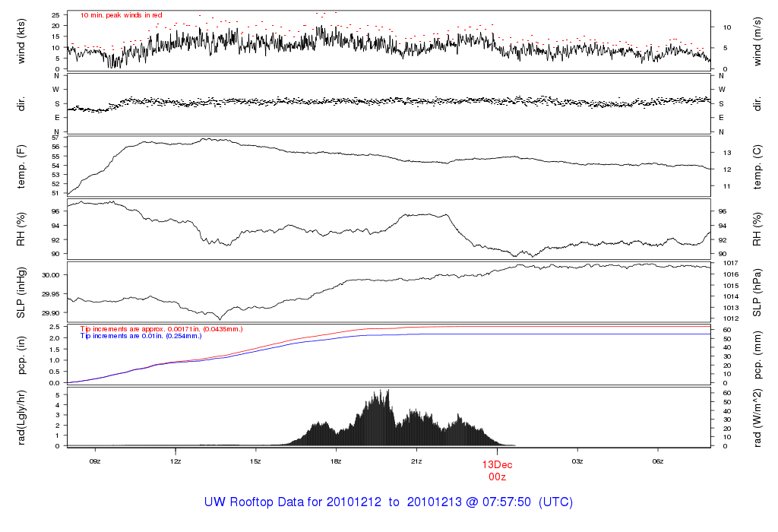The image size is (778, 532).
Task: Click the '1014' hPa tick value
Action: 731,296
